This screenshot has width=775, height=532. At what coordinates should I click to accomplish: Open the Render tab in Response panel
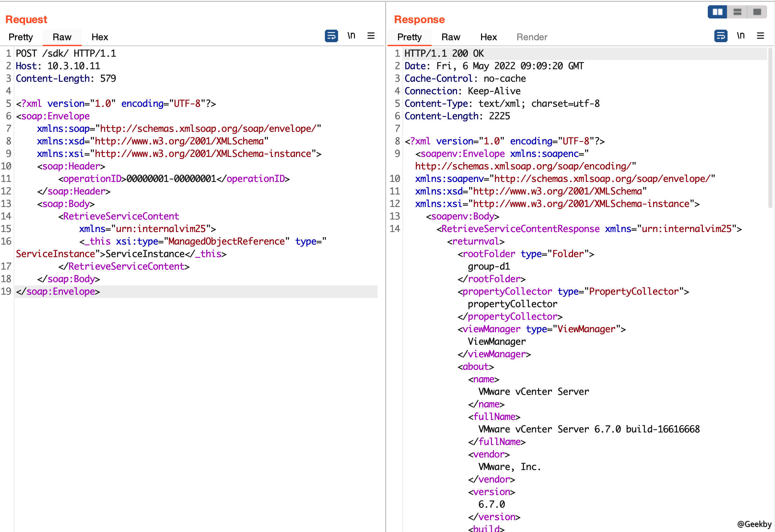coord(531,37)
